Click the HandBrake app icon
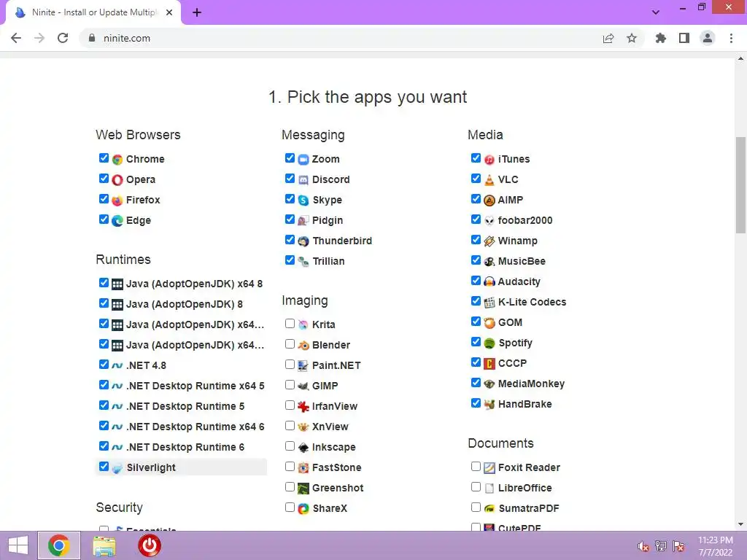The image size is (747, 560). pos(489,404)
